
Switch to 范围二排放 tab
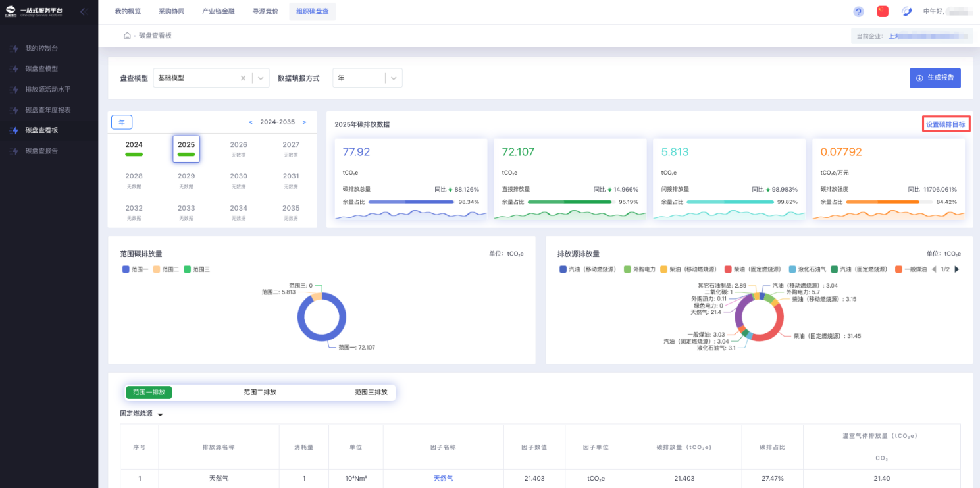click(x=260, y=392)
